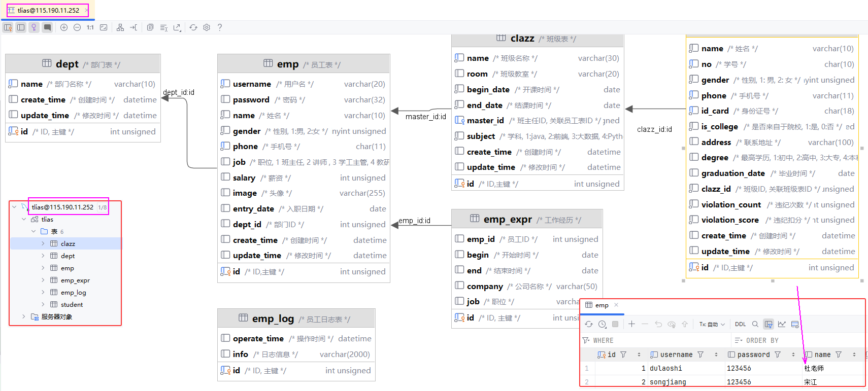Open diagram settings gear icon

pos(207,27)
